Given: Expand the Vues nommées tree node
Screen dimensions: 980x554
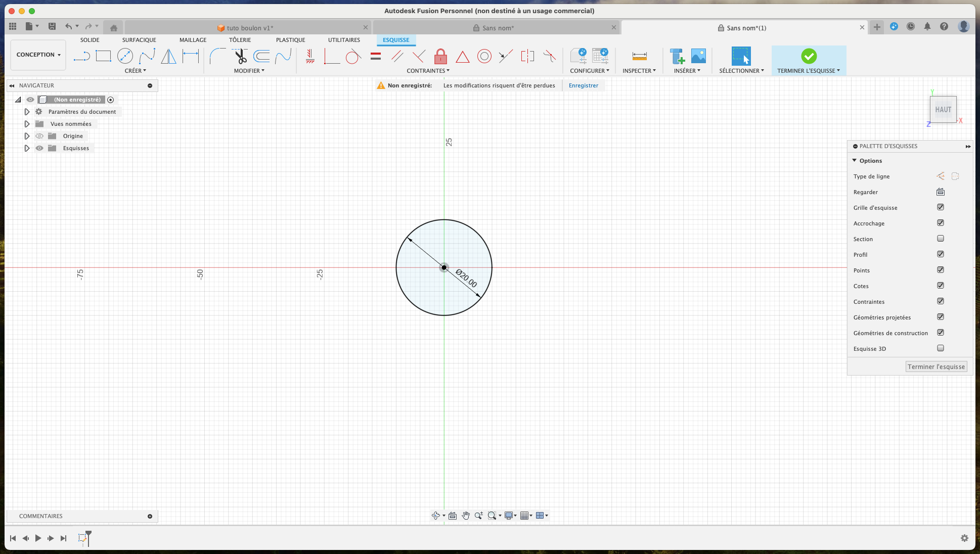Looking at the screenshot, I should pyautogui.click(x=27, y=124).
